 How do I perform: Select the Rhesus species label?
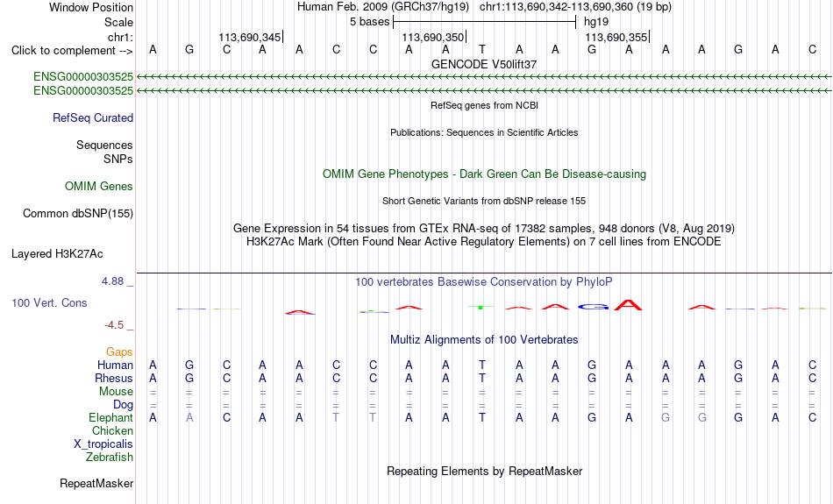[114, 378]
